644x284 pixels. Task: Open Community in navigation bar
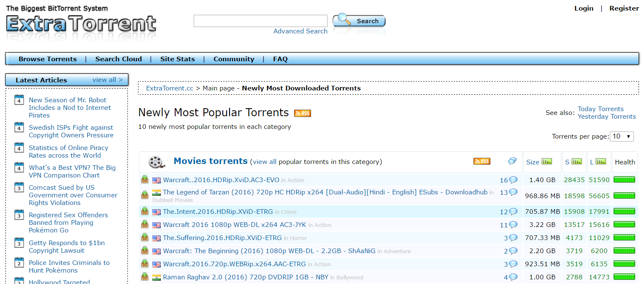coord(234,59)
